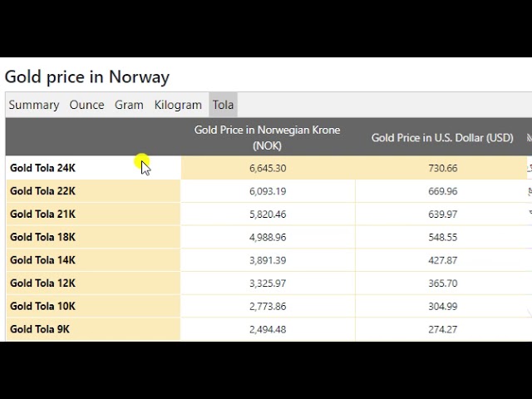The image size is (532, 399).
Task: Click Gold Price in Norwegian Krone header
Action: (x=267, y=137)
